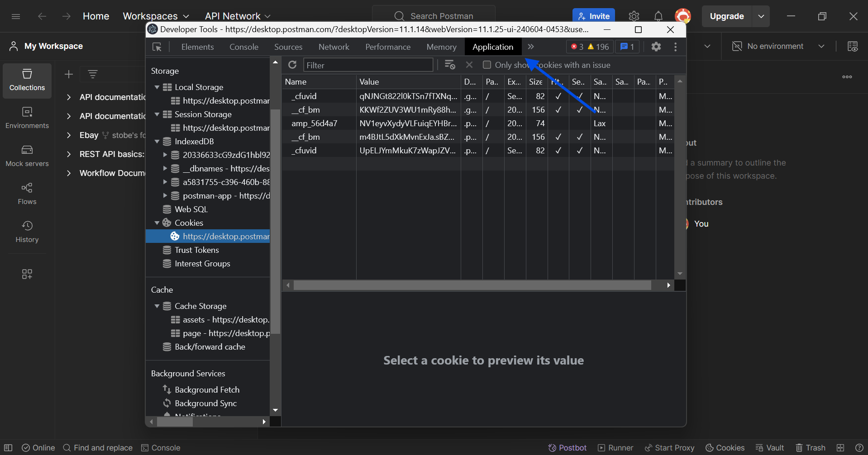This screenshot has width=868, height=455.
Task: Open Trash from the status bar
Action: click(811, 448)
